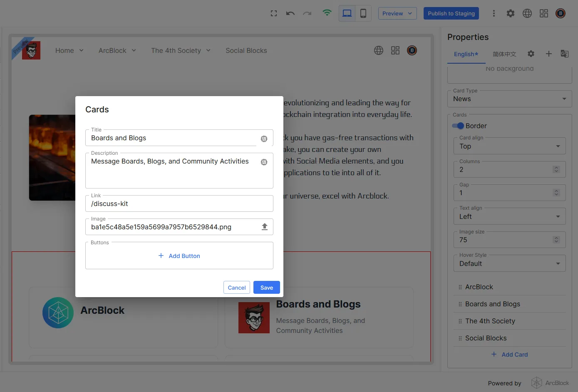Upload a new card image
Image resolution: width=578 pixels, height=392 pixels.
tap(265, 227)
